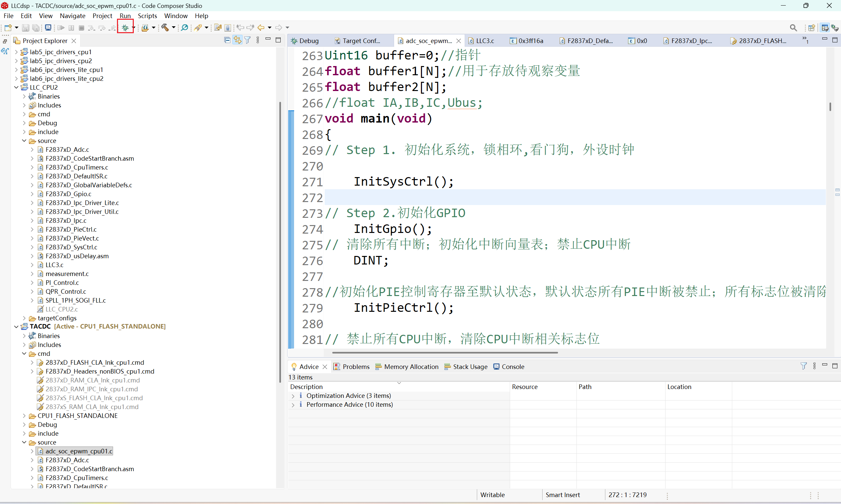Collapse the LLC_CPU2 project tree
The image size is (841, 504).
pyautogui.click(x=16, y=88)
